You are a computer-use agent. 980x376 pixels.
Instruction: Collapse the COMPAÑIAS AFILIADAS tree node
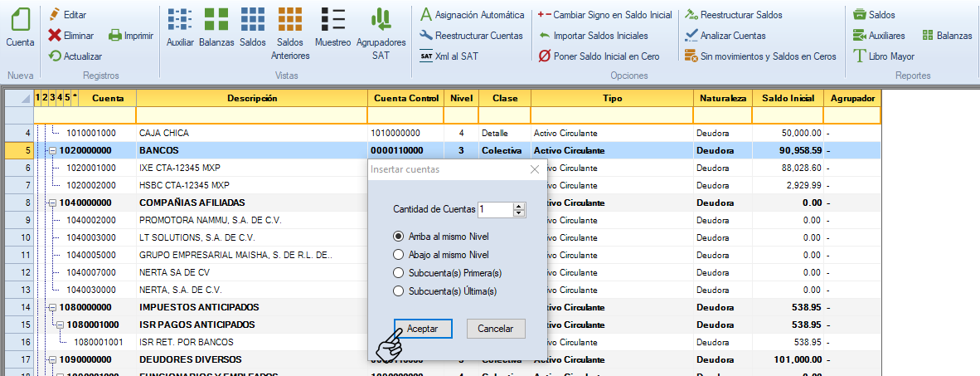coord(52,203)
